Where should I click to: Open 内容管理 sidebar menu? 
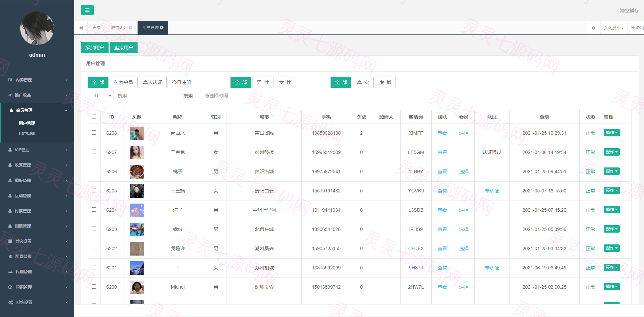click(x=37, y=80)
